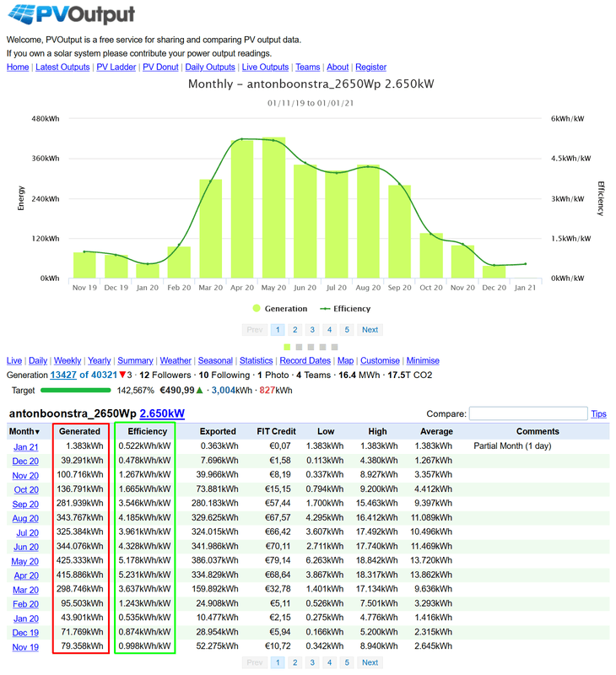
Task: Click the Apr 20 bar in chart
Action: (242, 209)
